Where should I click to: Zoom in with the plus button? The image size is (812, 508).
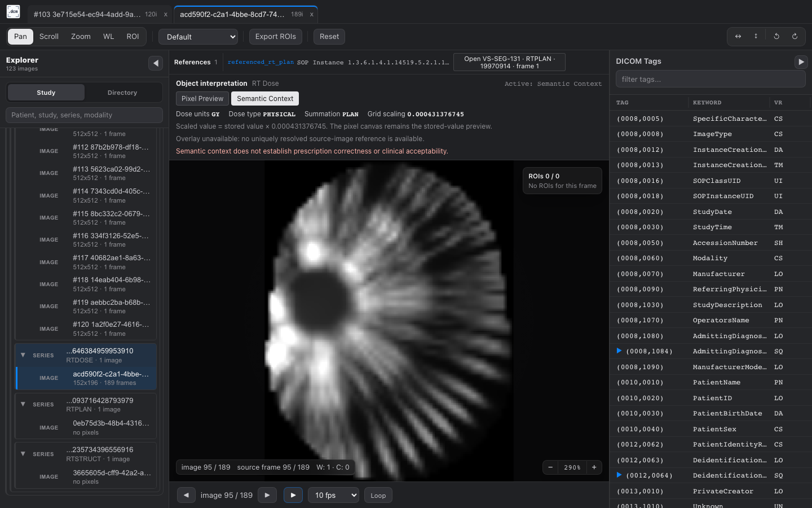(x=594, y=467)
